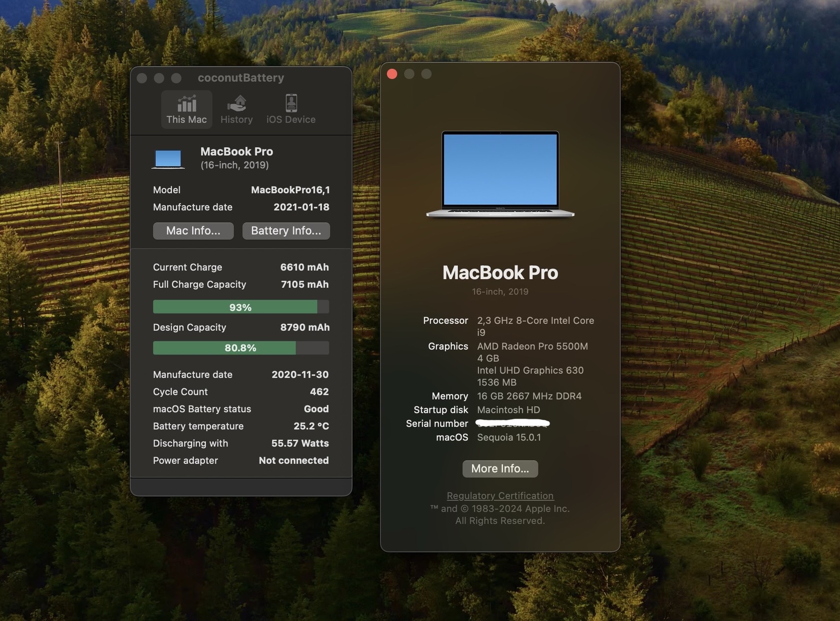Click the Startup disk label
Image resolution: width=840 pixels, height=621 pixels.
pos(441,410)
